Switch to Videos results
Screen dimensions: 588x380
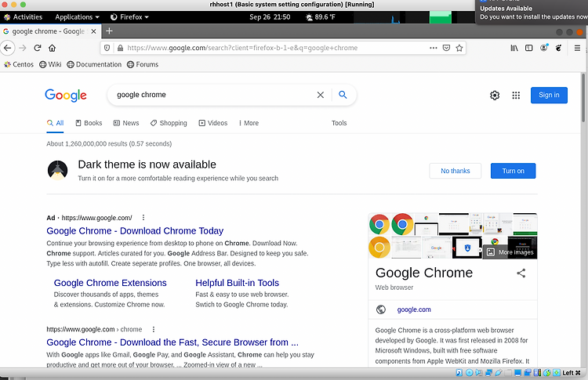click(213, 123)
